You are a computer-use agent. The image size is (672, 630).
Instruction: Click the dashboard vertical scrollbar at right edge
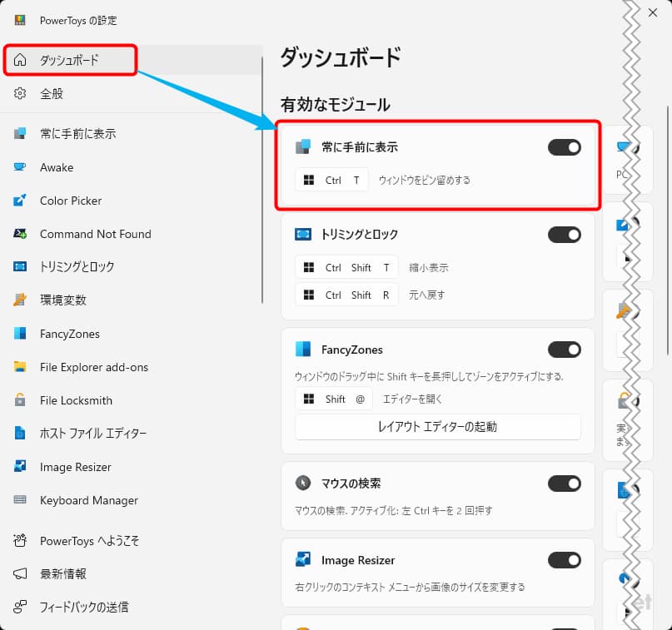668,231
